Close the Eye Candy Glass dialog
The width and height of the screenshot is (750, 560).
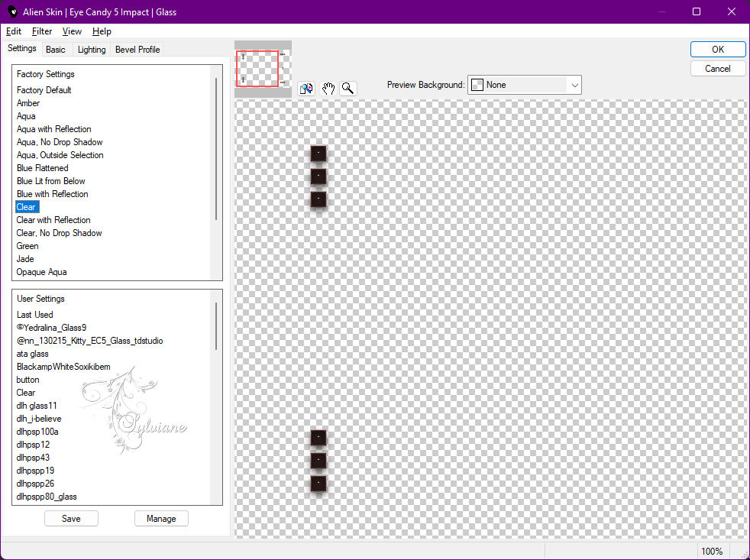click(x=732, y=11)
